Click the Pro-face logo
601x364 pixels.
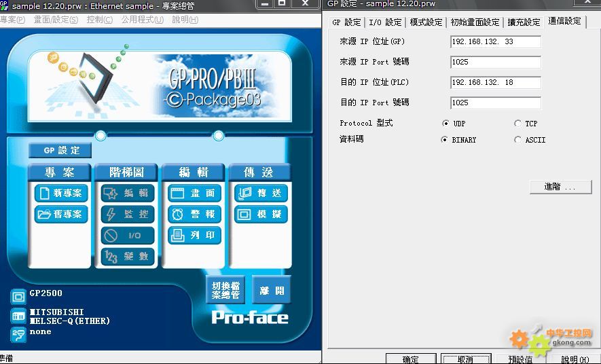point(250,318)
